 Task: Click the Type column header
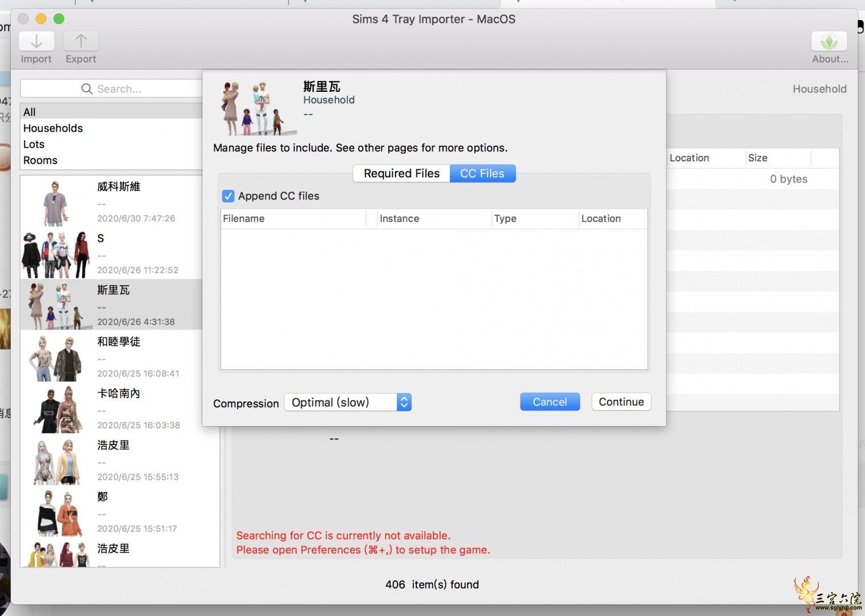tap(535, 218)
